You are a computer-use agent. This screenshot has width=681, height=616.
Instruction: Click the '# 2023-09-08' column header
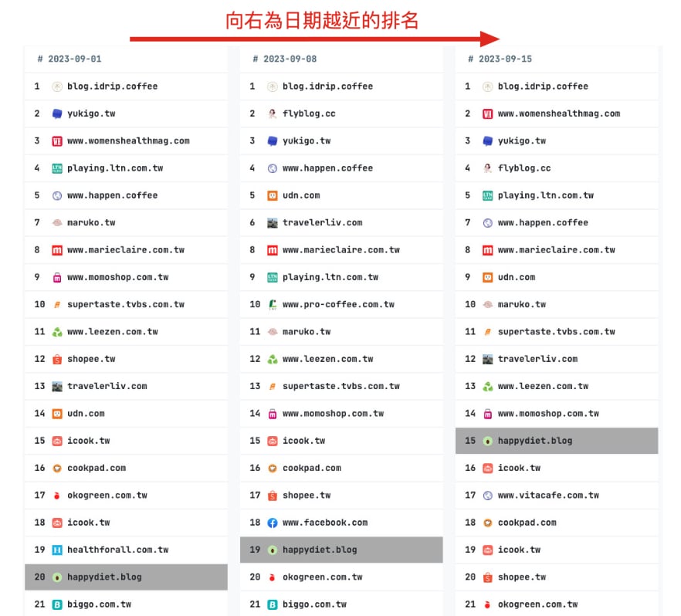[x=285, y=59]
